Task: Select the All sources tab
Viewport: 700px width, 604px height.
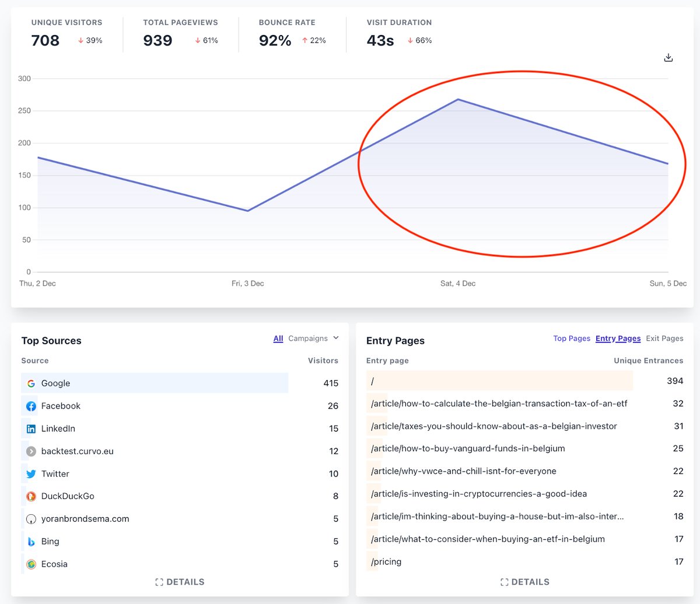Action: pyautogui.click(x=278, y=338)
